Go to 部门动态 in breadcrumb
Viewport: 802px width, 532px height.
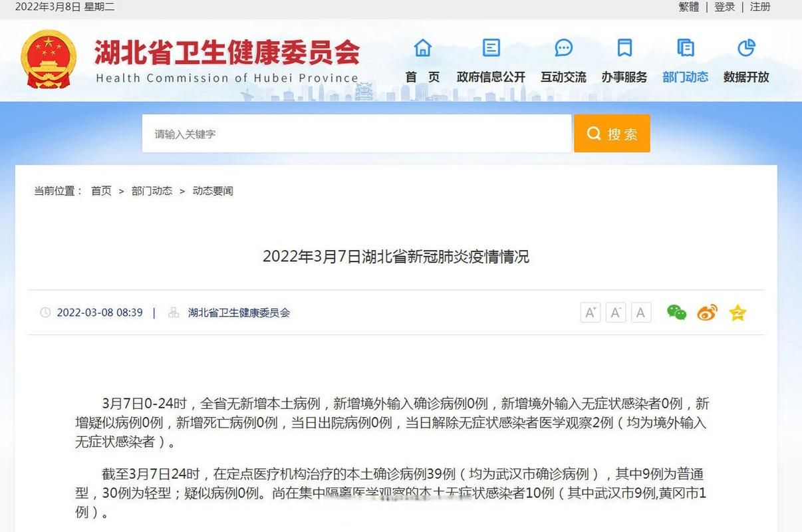point(152,191)
